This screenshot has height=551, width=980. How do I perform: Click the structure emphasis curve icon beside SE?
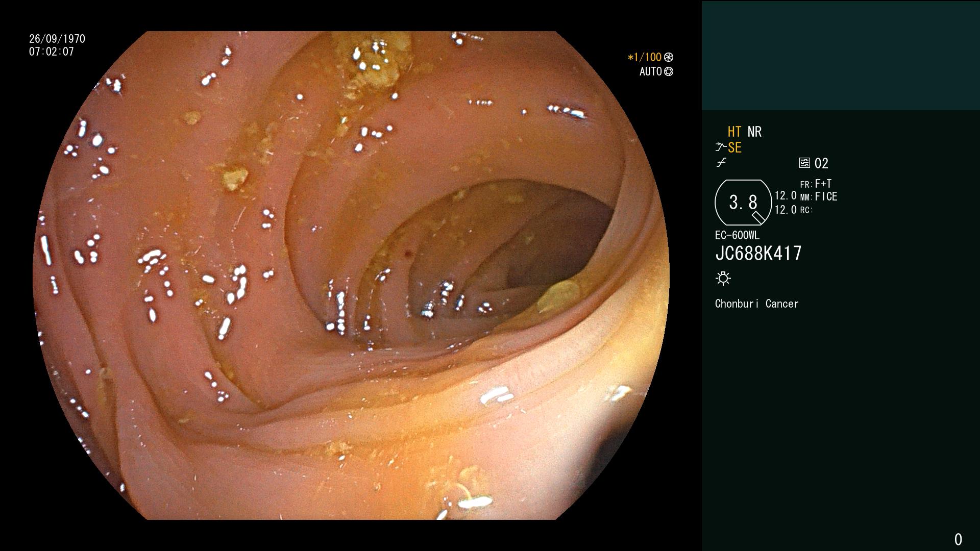pyautogui.click(x=721, y=147)
